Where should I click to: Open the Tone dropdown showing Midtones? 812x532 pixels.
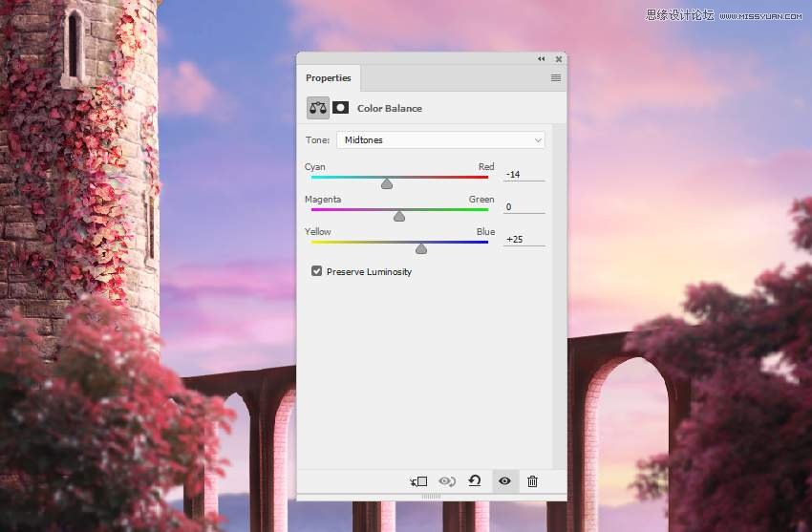tap(440, 140)
